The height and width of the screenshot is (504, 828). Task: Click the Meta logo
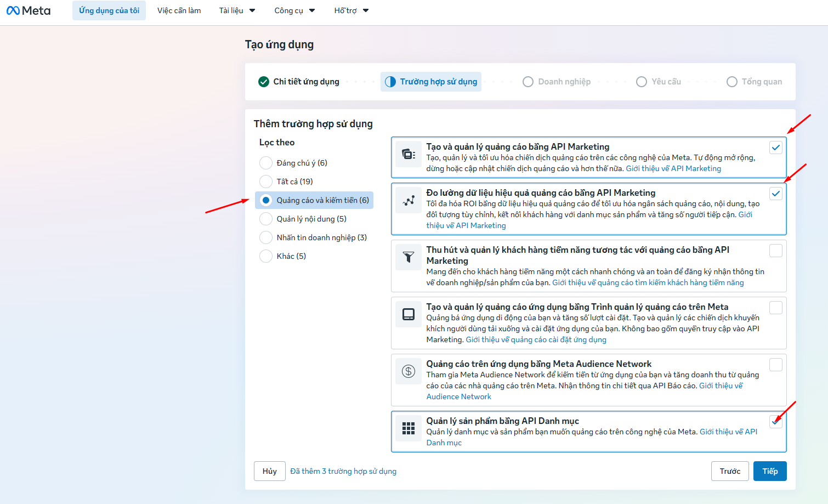click(29, 10)
